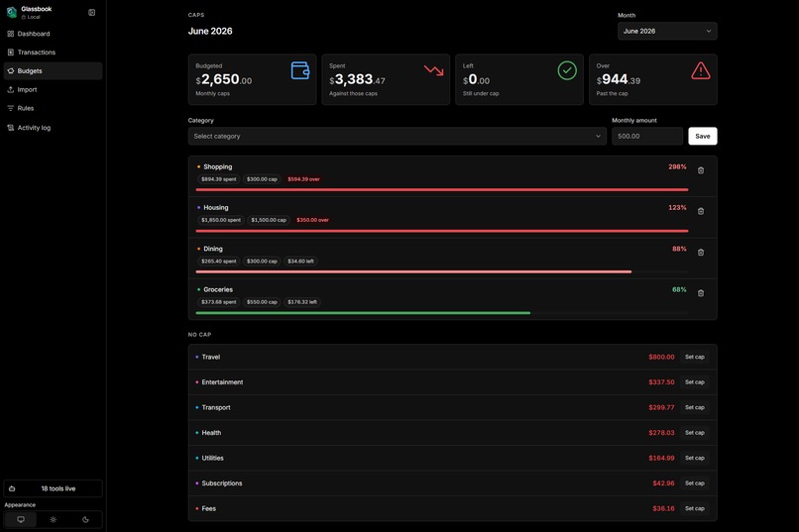Navigate to Rules
The image size is (799, 532).
[53, 108]
